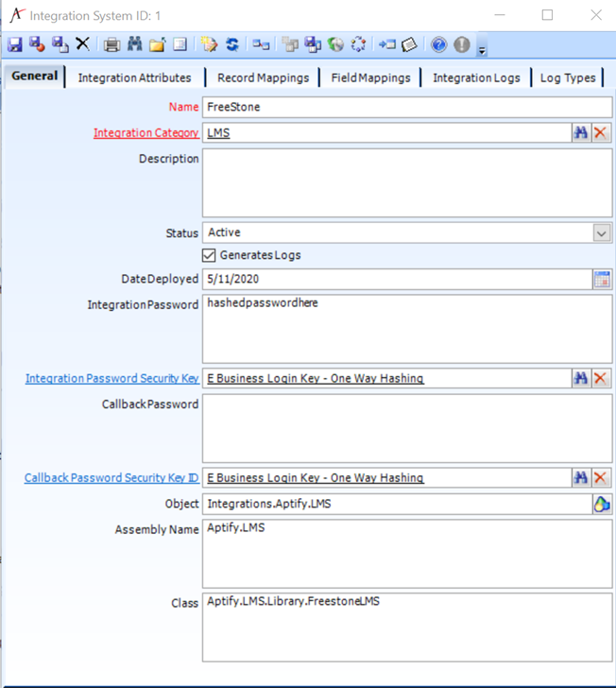The height and width of the screenshot is (688, 616).
Task: Open record search using toolbar binoculars icon
Action: click(x=135, y=44)
